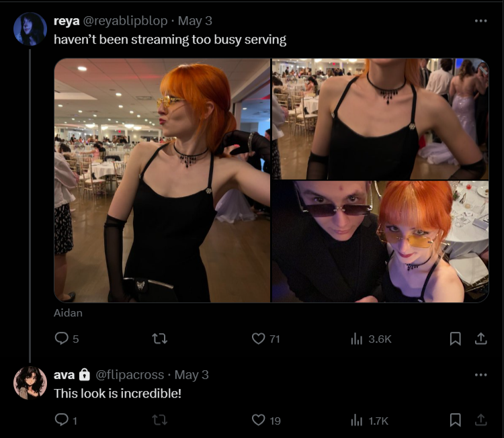The image size is (504, 438).
Task: Open the large left photo of orange-haired person
Action: pyautogui.click(x=163, y=180)
